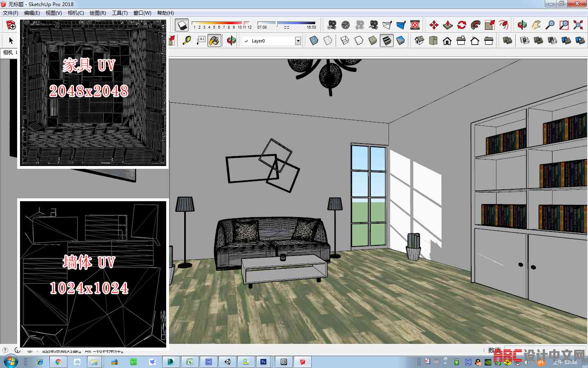Select the Tape Measure tool
This screenshot has height=368, width=588.
click(187, 40)
